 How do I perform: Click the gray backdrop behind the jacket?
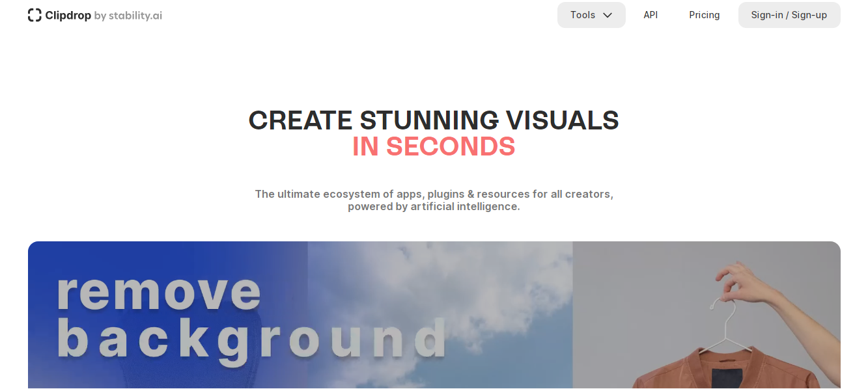[625, 293]
